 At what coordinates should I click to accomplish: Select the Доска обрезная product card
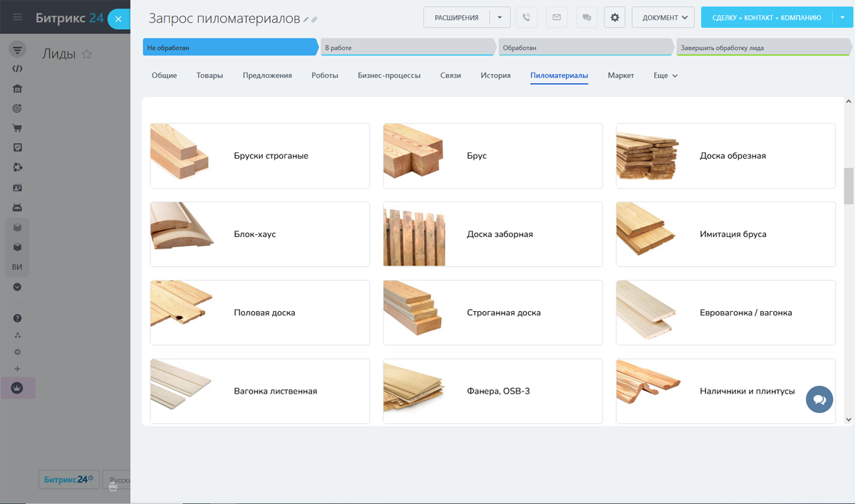point(725,156)
